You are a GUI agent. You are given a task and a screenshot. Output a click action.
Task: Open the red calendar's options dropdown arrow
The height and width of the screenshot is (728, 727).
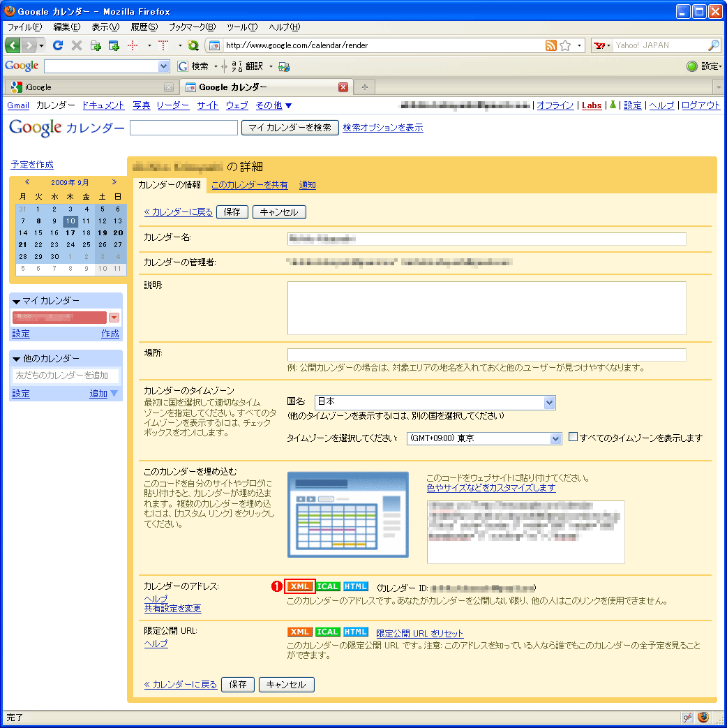[x=114, y=318]
